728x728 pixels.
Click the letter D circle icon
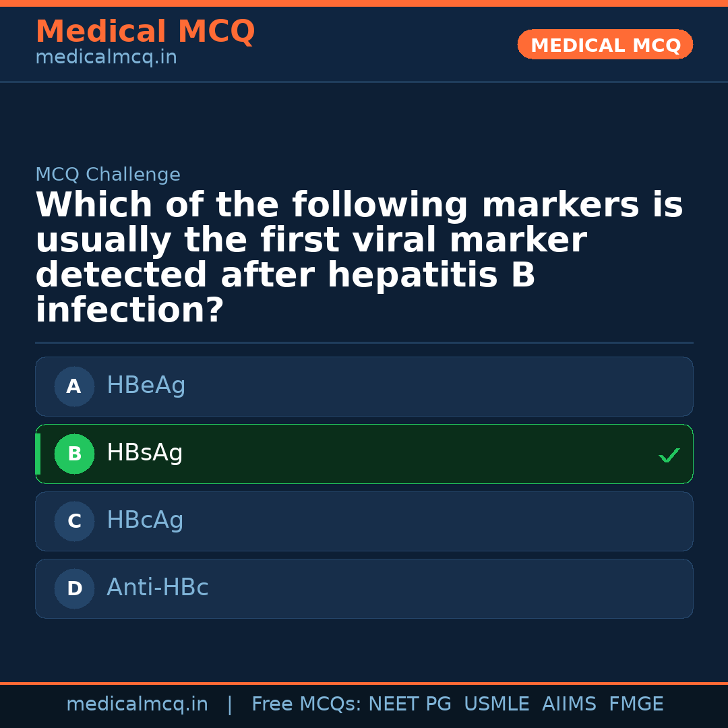[x=74, y=589]
